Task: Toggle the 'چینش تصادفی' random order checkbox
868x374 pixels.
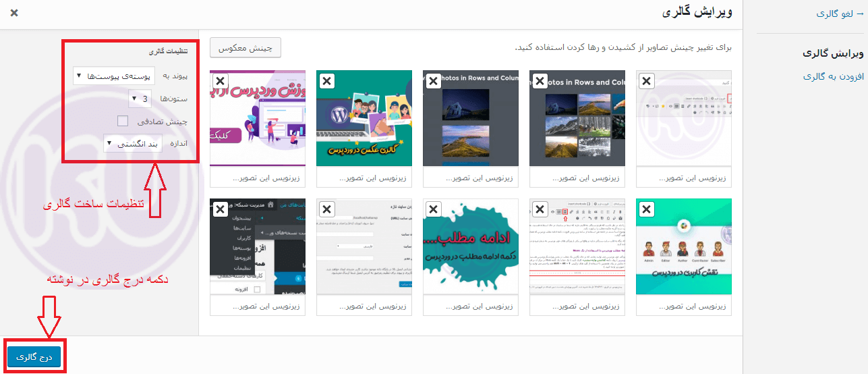Action: point(123,122)
